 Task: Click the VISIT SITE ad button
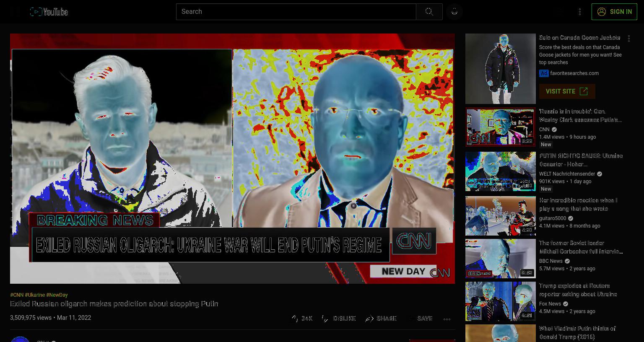pyautogui.click(x=567, y=91)
